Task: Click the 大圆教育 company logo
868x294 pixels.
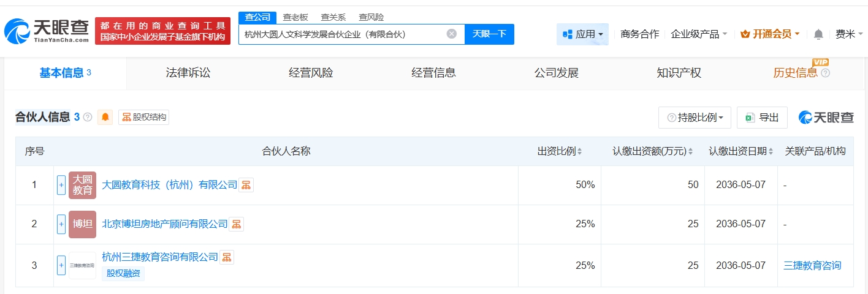Action: [x=83, y=185]
